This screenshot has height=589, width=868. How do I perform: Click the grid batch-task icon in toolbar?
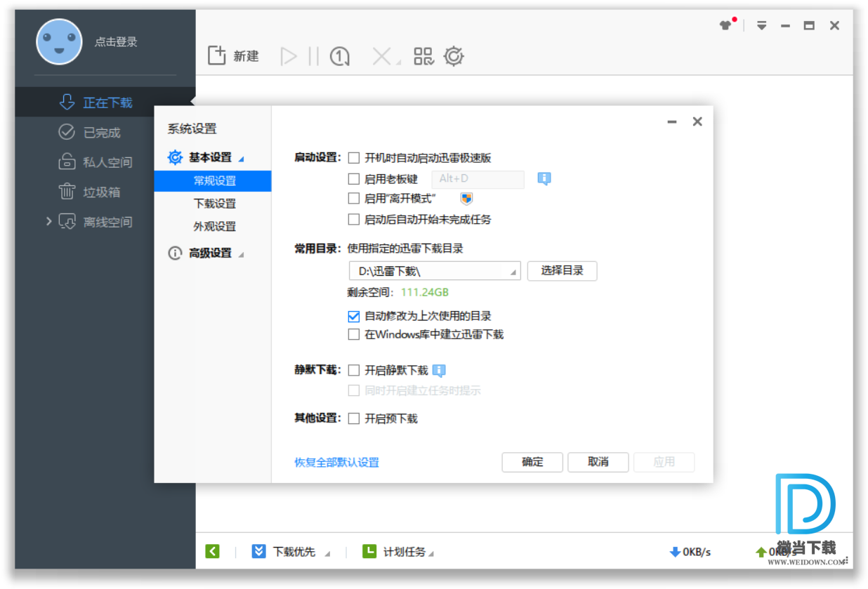pos(423,56)
